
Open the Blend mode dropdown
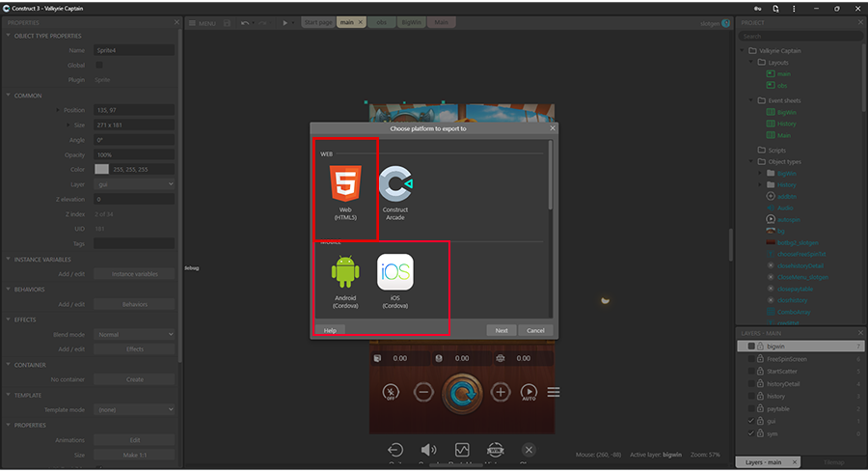tap(134, 334)
